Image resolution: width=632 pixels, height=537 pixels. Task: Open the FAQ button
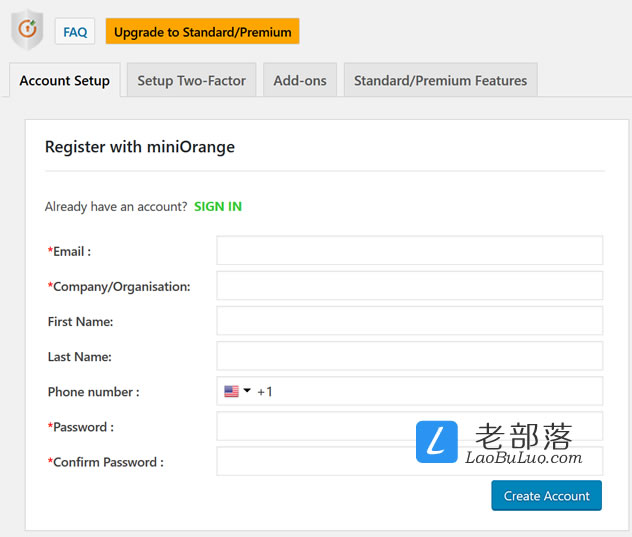pos(75,31)
